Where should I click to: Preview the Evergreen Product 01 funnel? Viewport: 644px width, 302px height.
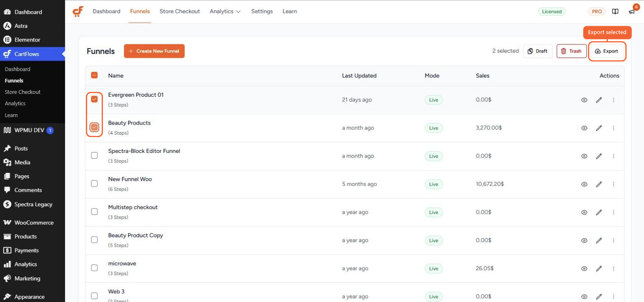tap(584, 100)
